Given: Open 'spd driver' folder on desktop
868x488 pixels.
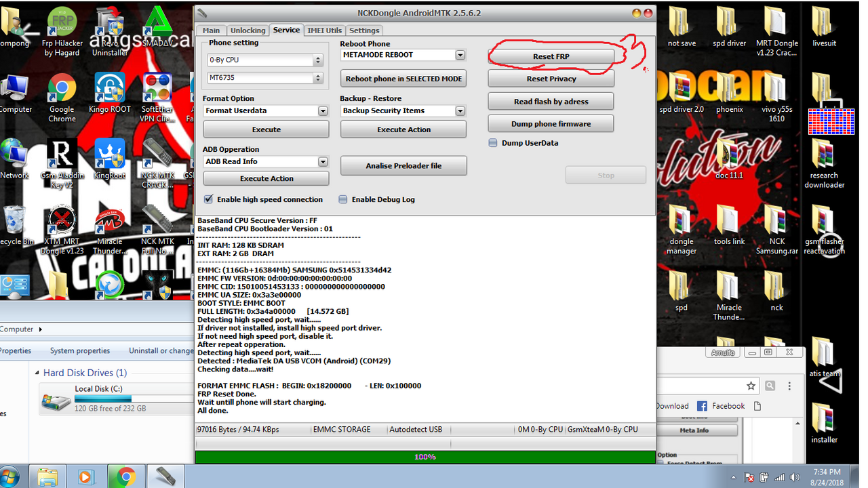Looking at the screenshot, I should 729,27.
